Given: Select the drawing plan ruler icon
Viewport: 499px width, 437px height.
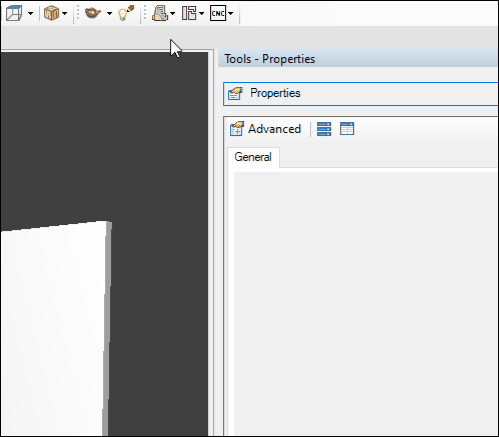Looking at the screenshot, I should click(160, 13).
